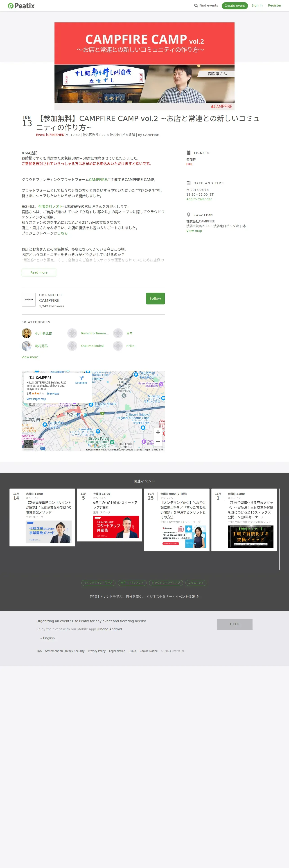Open the avatar of attendee 梅村亮馬

[x=27, y=346]
